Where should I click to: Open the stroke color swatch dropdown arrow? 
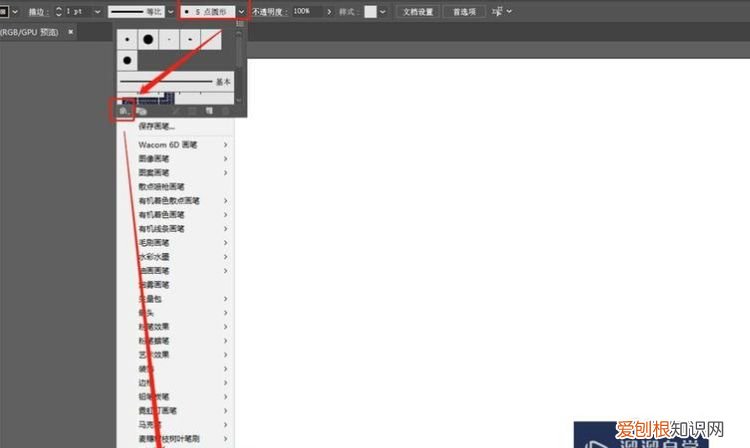(x=15, y=11)
